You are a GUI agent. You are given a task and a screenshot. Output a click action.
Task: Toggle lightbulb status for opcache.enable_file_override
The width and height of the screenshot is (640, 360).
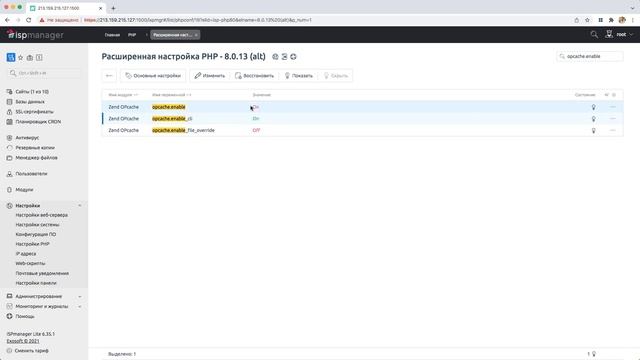(x=593, y=131)
